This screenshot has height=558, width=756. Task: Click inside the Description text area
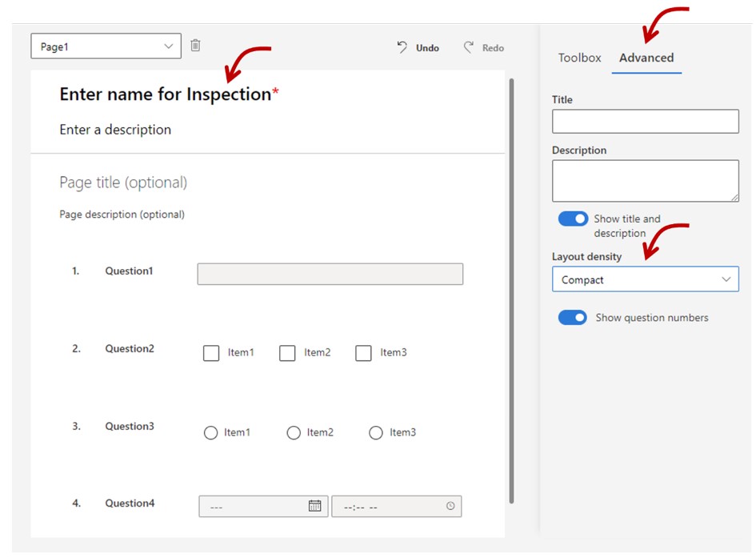coord(645,179)
